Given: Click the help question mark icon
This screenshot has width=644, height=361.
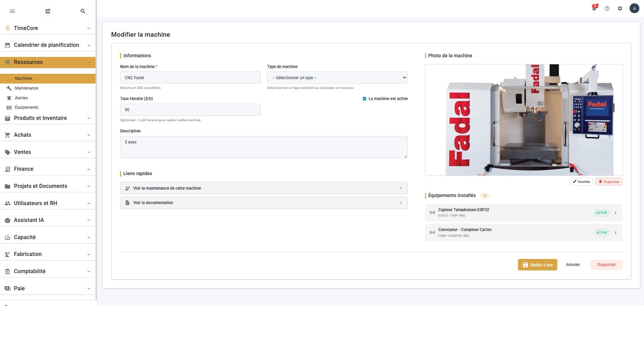Looking at the screenshot, I should point(607,8).
